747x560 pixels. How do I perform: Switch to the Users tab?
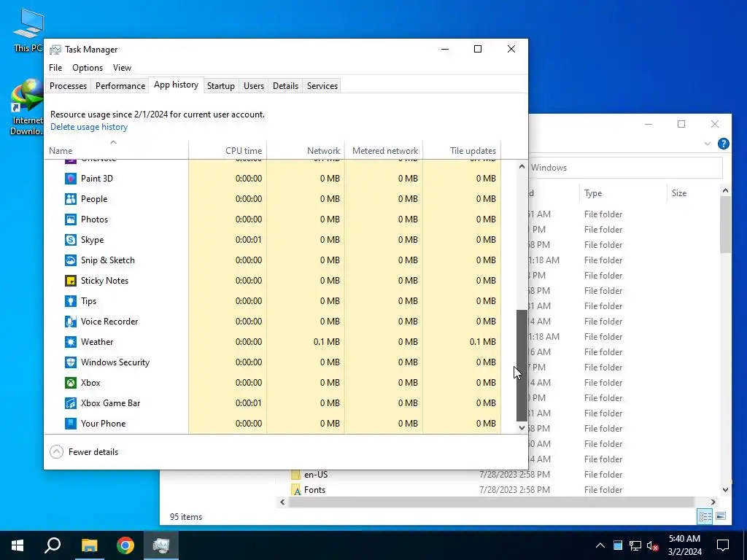tap(253, 86)
